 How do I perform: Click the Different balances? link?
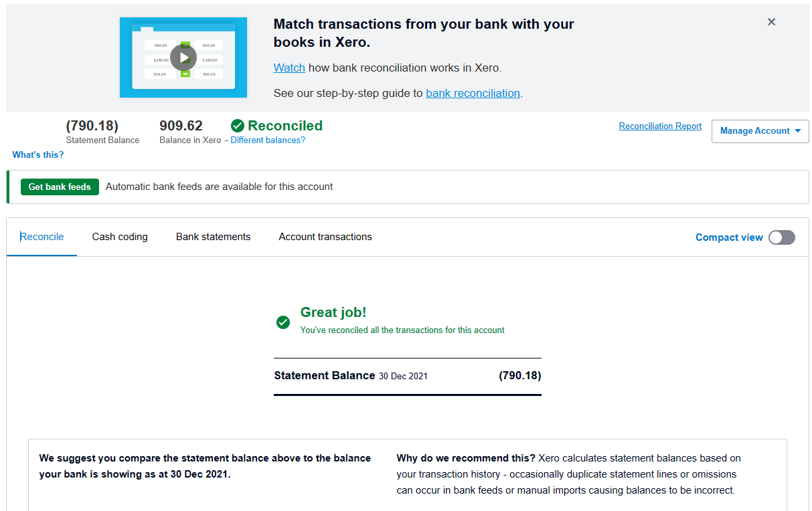pyautogui.click(x=268, y=140)
